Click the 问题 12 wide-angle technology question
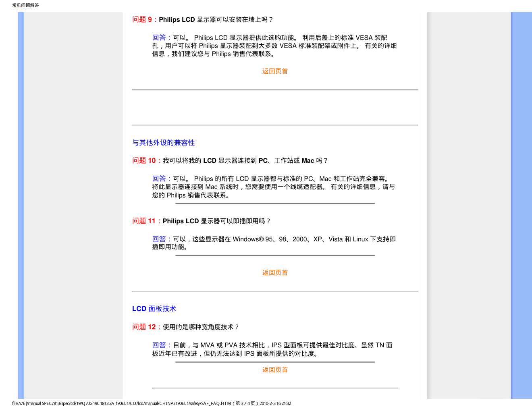The width and height of the screenshot is (532, 411). 186,327
